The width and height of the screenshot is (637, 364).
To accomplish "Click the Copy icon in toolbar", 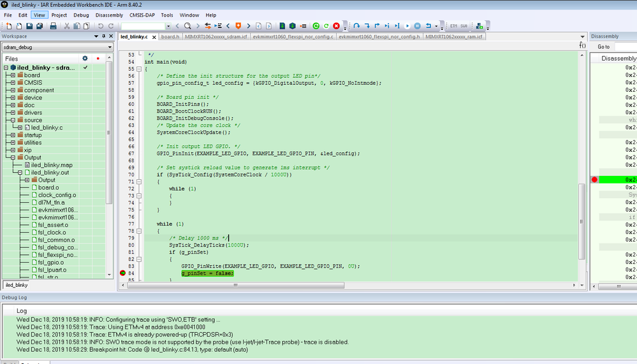I will [x=77, y=26].
